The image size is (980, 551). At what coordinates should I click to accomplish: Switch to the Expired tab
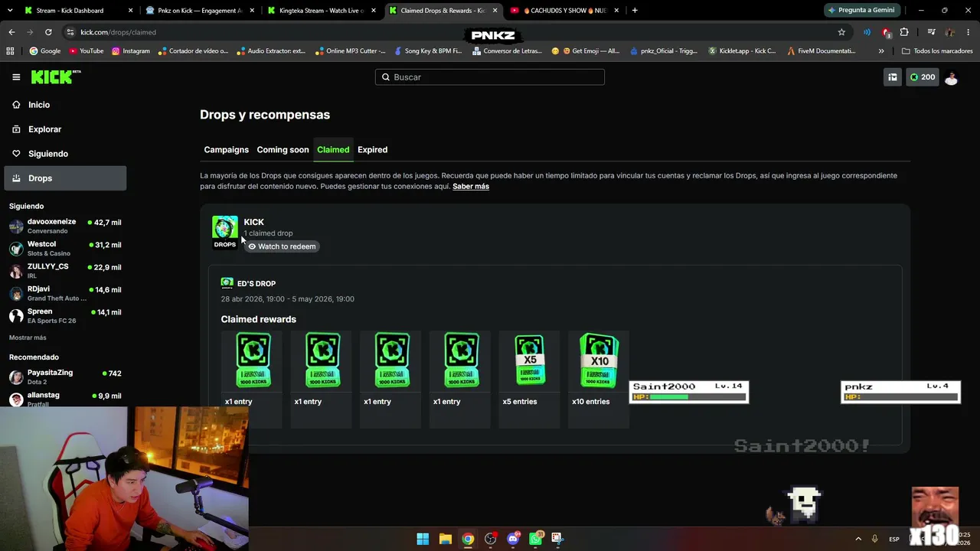pyautogui.click(x=372, y=150)
